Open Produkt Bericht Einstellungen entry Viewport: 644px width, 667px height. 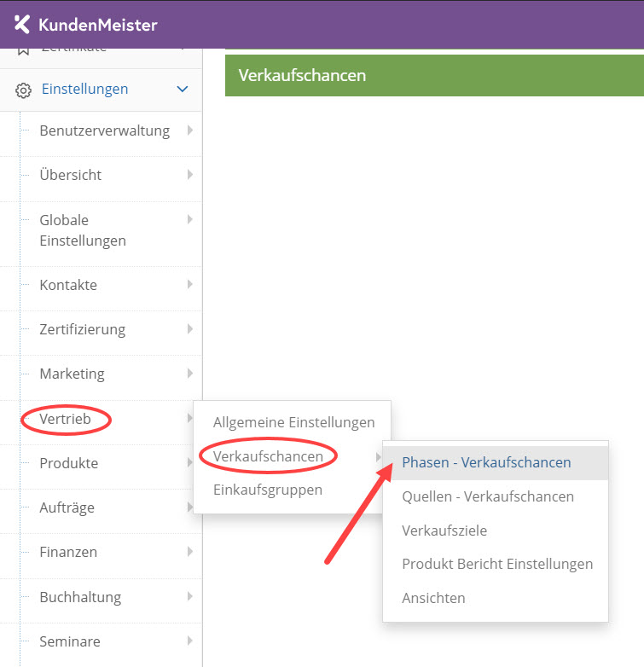click(x=497, y=564)
